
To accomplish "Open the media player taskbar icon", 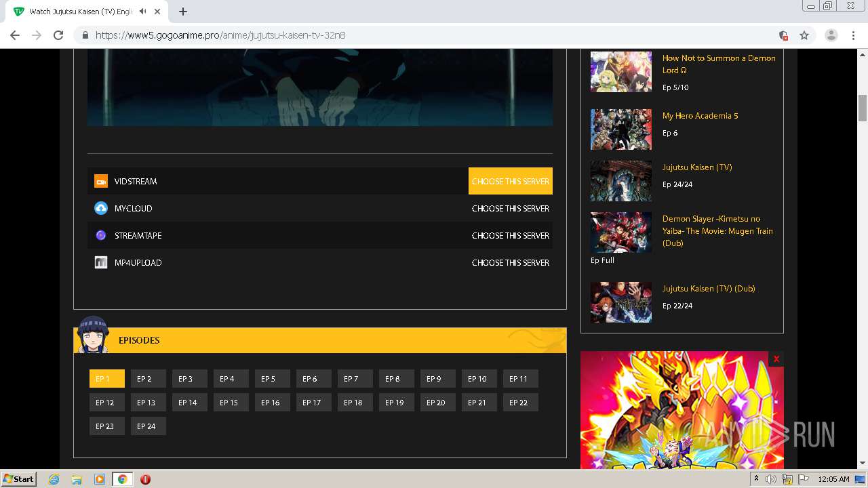I will [x=100, y=479].
